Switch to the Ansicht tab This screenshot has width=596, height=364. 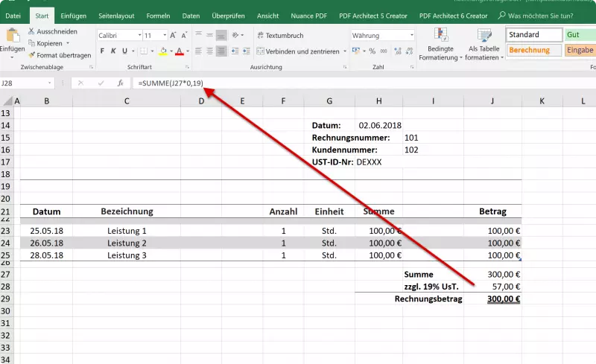coord(267,16)
